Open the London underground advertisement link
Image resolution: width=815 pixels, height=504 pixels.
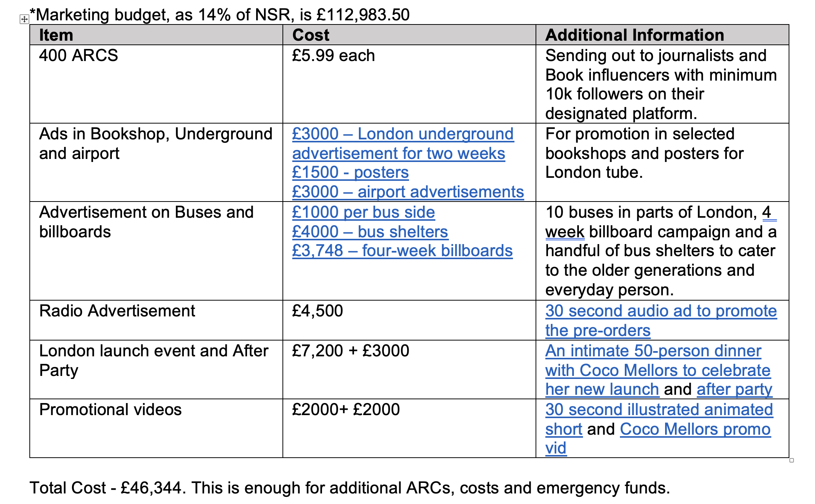[403, 144]
